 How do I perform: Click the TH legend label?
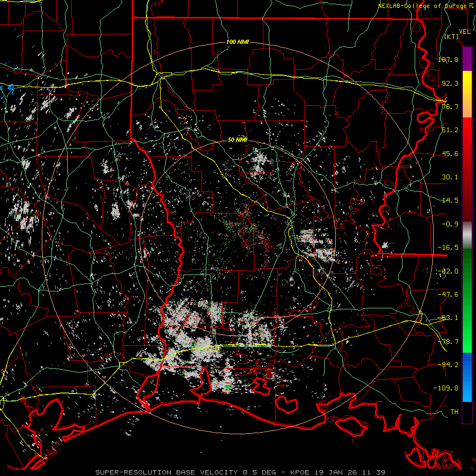[454, 412]
